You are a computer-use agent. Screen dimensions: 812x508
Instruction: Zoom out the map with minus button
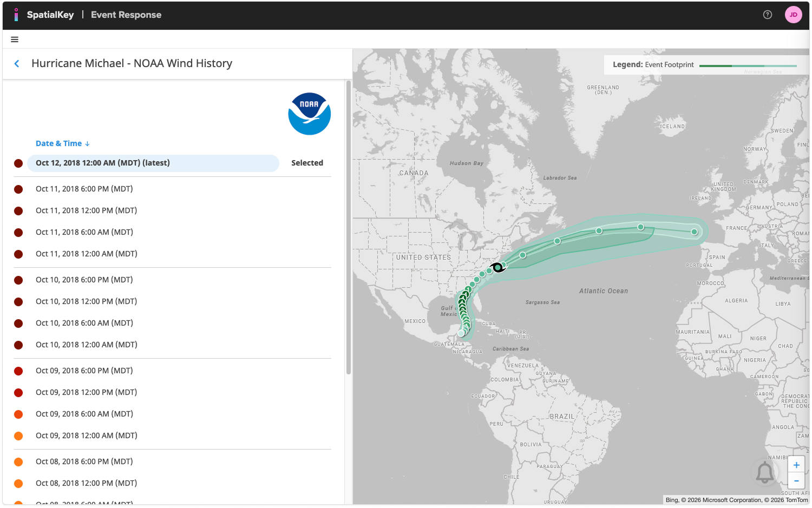(x=796, y=480)
